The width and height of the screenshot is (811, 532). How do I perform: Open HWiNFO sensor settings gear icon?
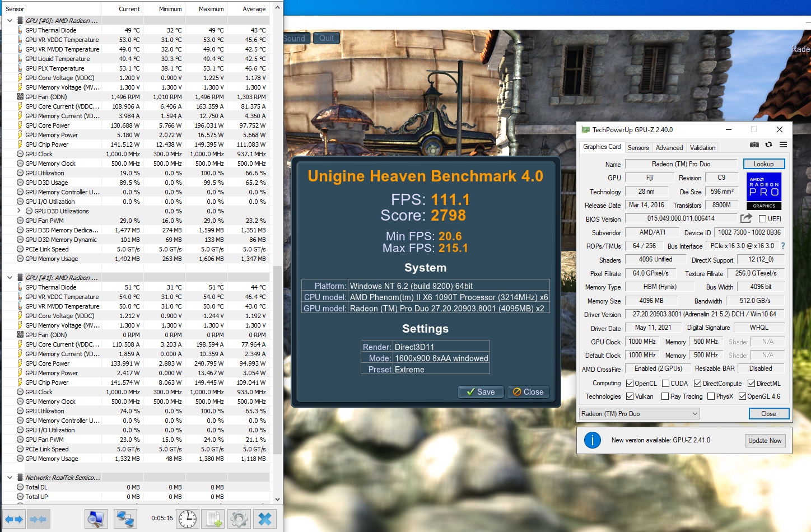click(x=239, y=519)
